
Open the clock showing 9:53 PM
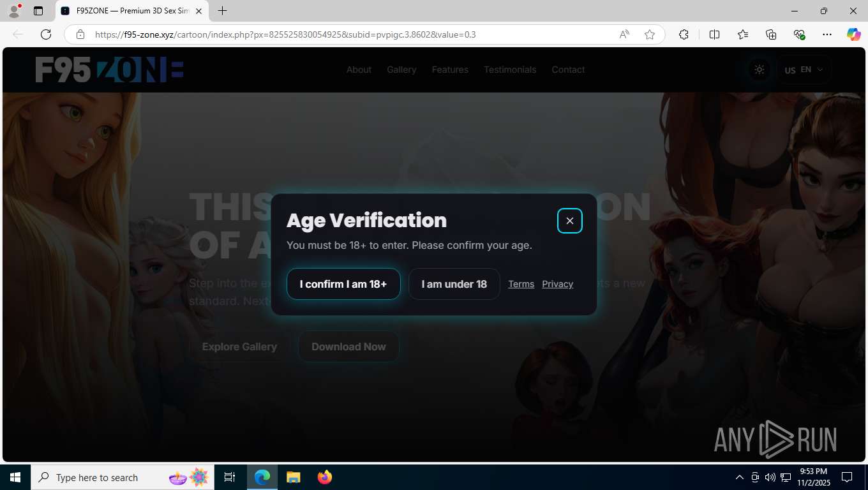pyautogui.click(x=814, y=477)
